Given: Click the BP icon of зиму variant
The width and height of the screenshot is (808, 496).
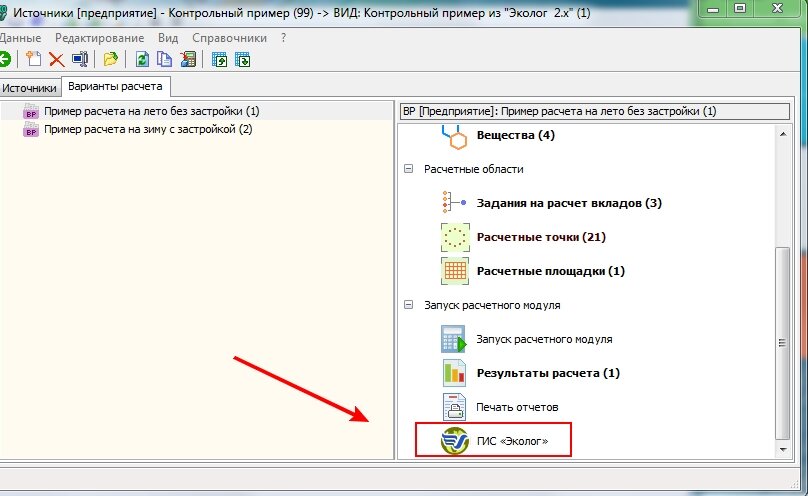Looking at the screenshot, I should click(31, 129).
